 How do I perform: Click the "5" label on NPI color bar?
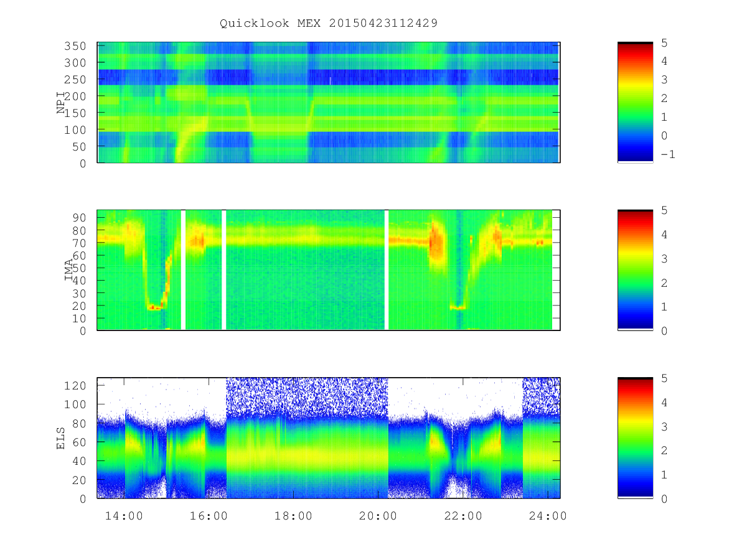[664, 42]
